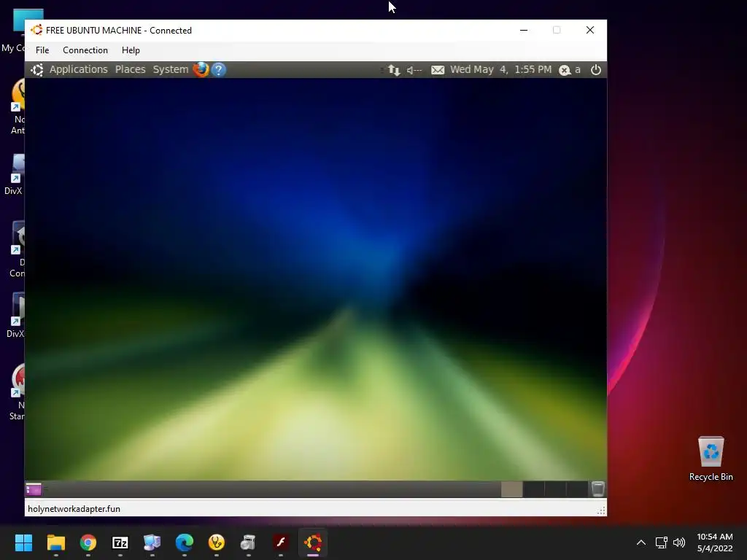Open the Places menu
747x560 pixels.
pyautogui.click(x=130, y=69)
